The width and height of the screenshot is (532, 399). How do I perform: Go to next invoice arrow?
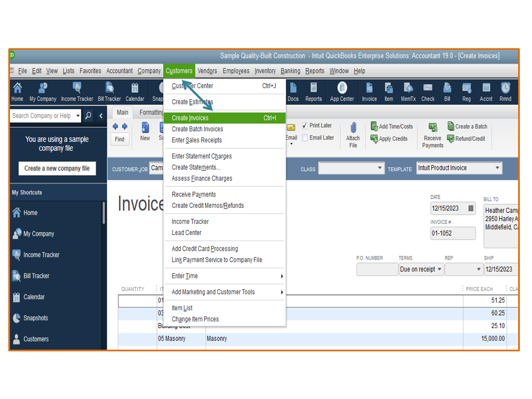point(125,126)
